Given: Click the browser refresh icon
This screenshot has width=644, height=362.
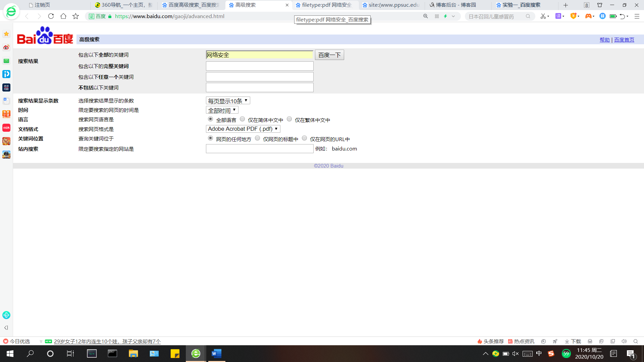Looking at the screenshot, I should (x=51, y=16).
